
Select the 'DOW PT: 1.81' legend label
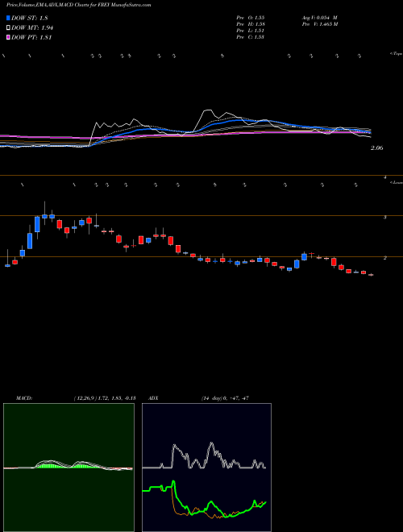pos(31,37)
